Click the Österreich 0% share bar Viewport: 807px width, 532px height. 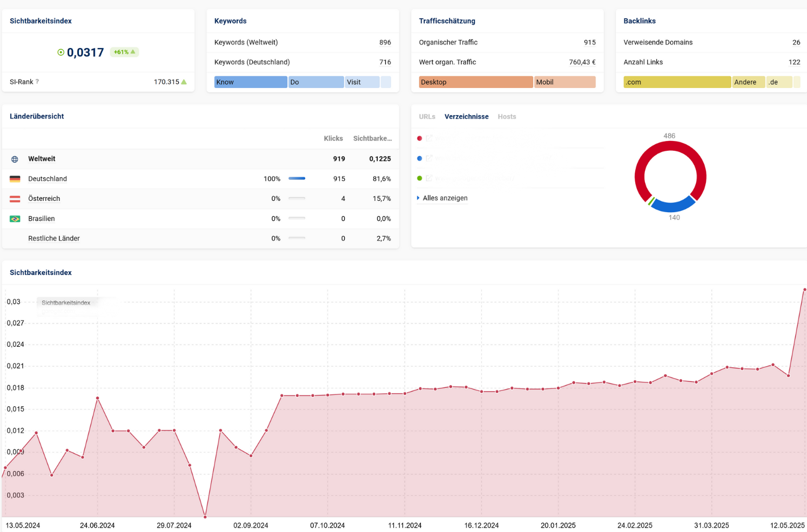click(297, 198)
